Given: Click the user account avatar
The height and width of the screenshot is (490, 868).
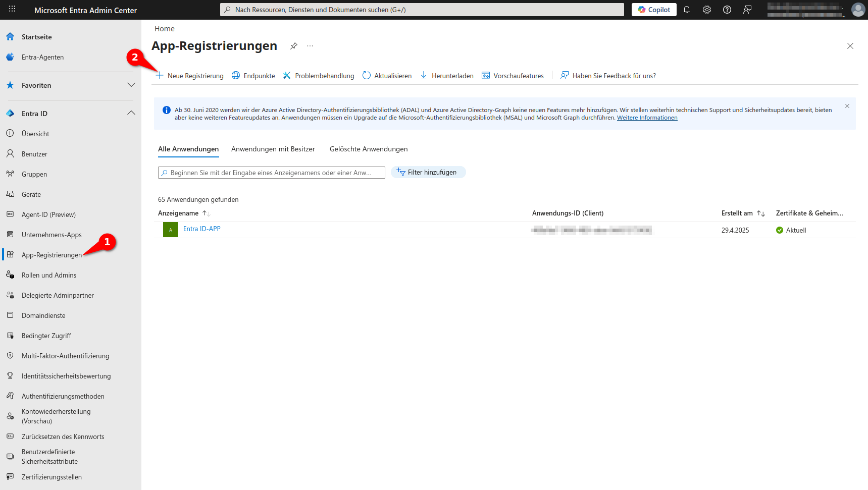Looking at the screenshot, I should coord(858,10).
